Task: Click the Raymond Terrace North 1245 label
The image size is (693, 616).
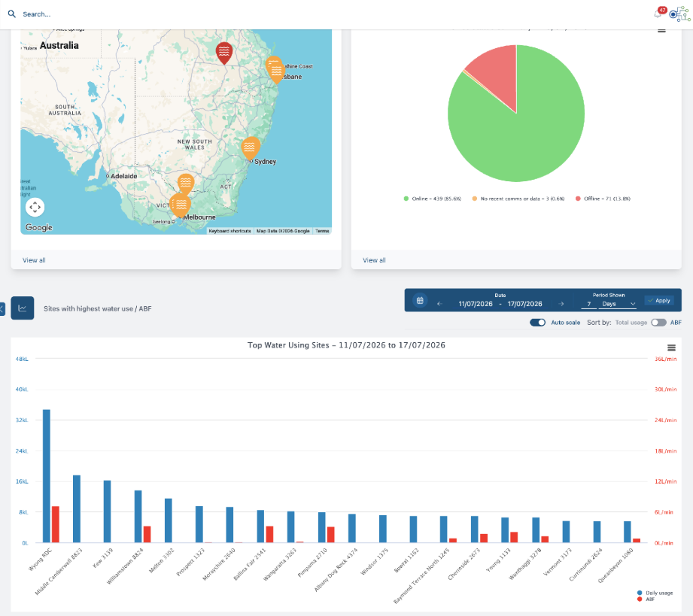Action: pyautogui.click(x=421, y=576)
